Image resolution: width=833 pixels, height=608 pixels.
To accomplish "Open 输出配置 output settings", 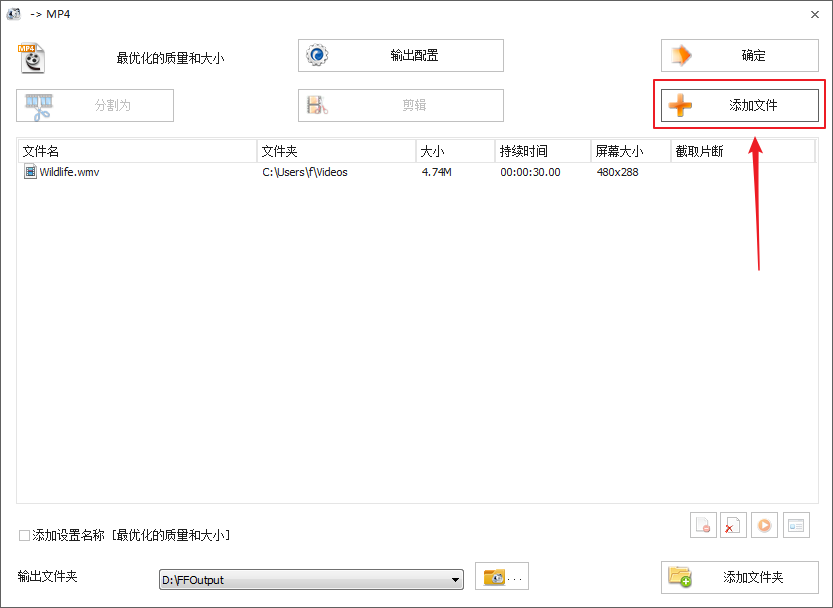I will [400, 56].
